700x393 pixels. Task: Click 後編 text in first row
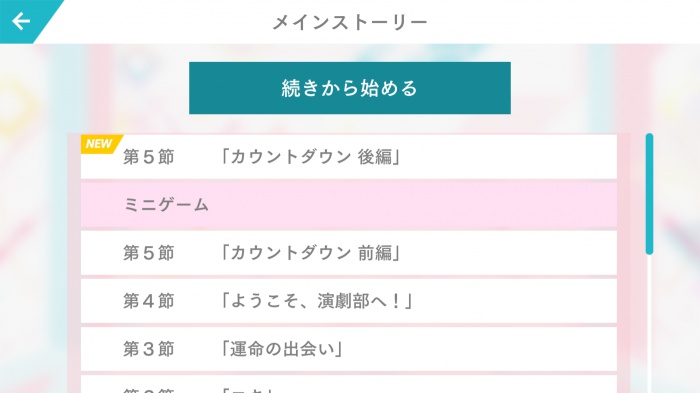[x=375, y=157]
